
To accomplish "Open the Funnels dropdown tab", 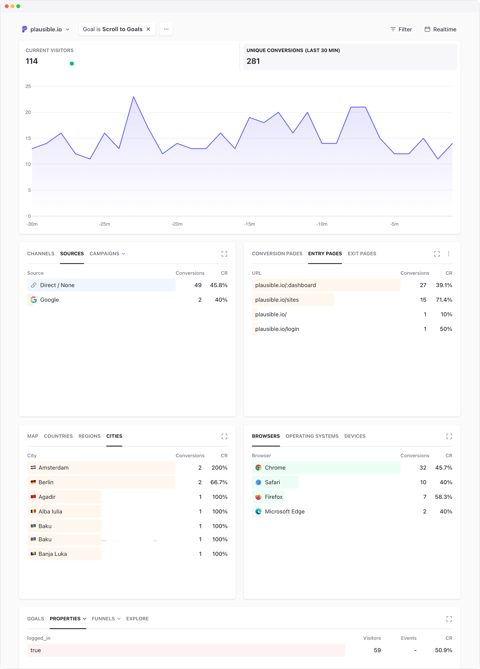I will [106, 619].
